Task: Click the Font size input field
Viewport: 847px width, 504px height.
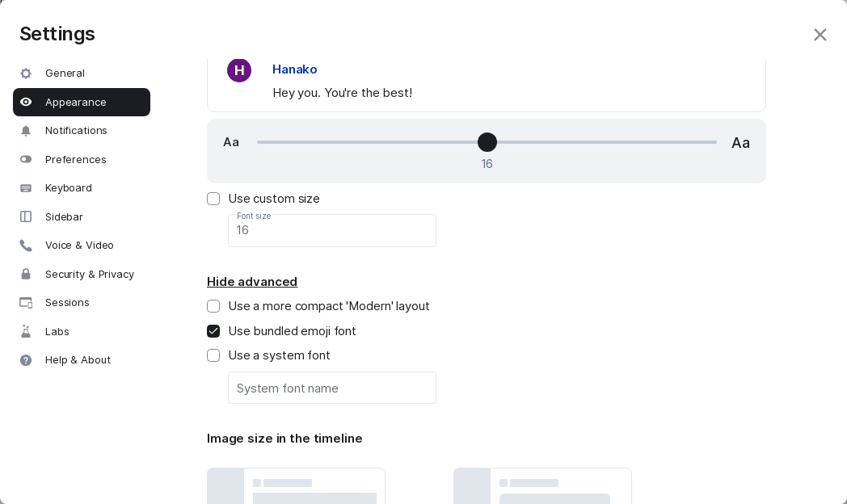Action: coord(332,231)
